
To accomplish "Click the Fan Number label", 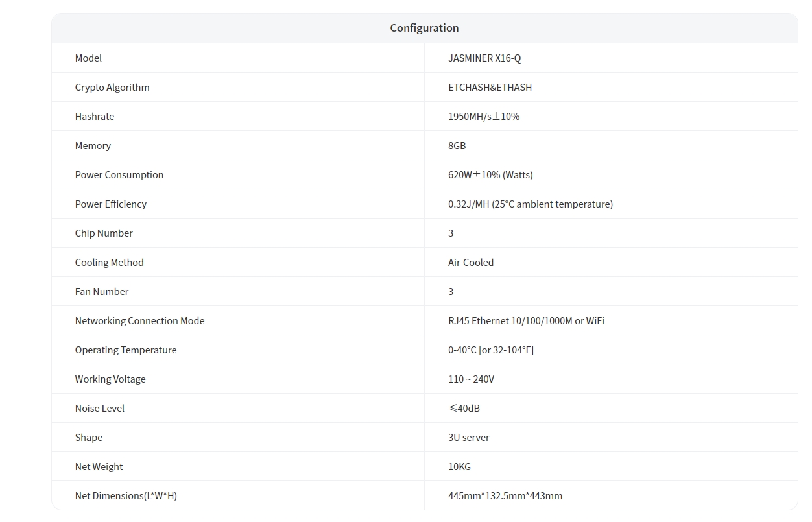I will [x=102, y=292].
